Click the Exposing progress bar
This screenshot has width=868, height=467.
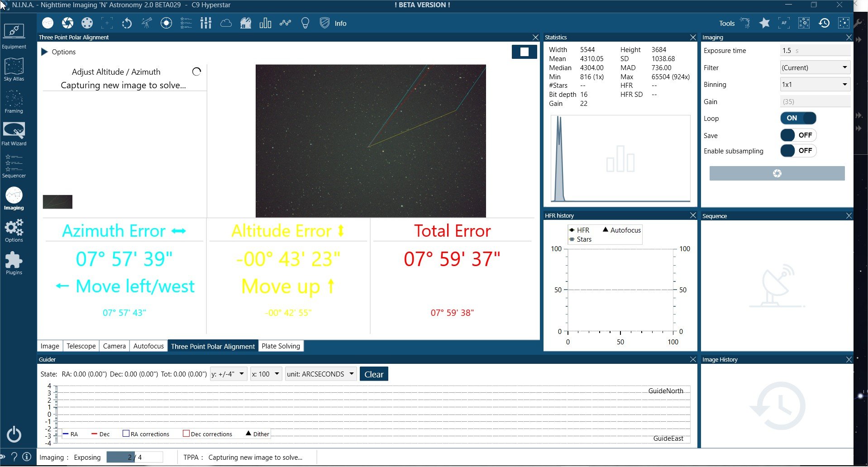tap(134, 457)
